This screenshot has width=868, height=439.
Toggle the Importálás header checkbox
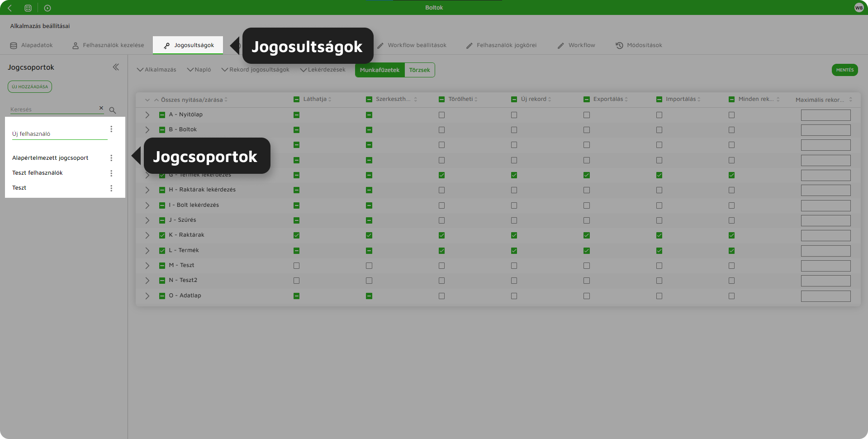[x=659, y=99]
